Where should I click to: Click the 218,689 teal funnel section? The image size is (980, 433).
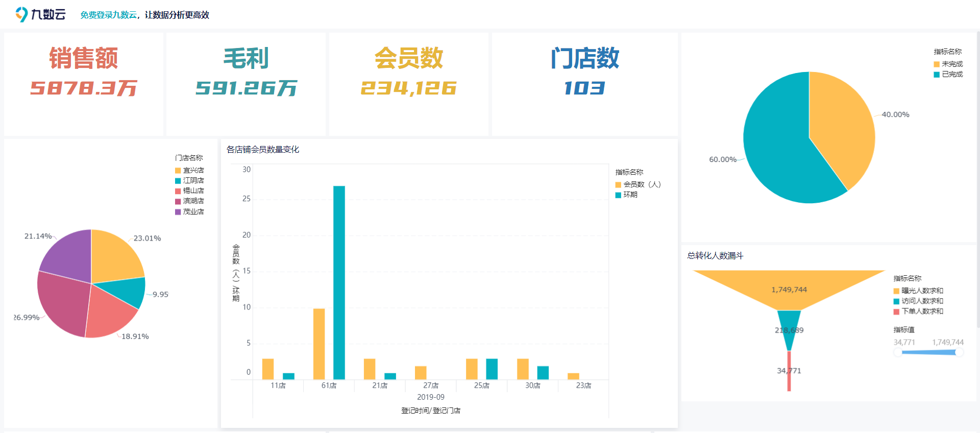click(x=789, y=330)
